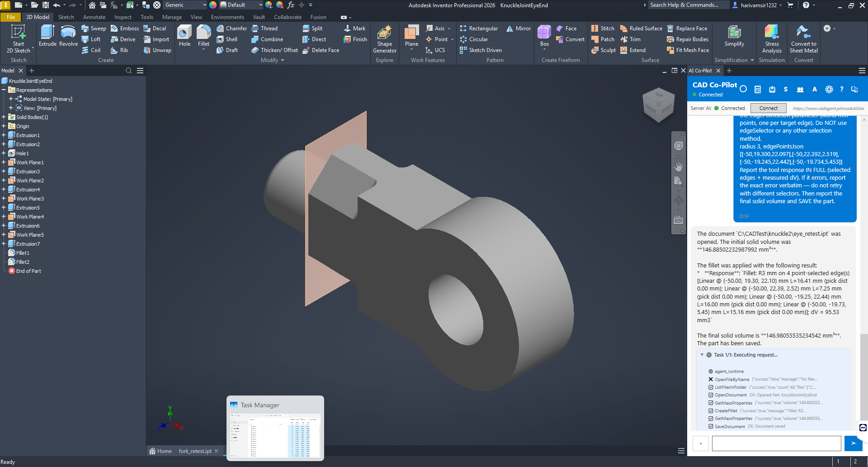Go to the Home document tab
The image size is (868, 467).
pos(160,451)
